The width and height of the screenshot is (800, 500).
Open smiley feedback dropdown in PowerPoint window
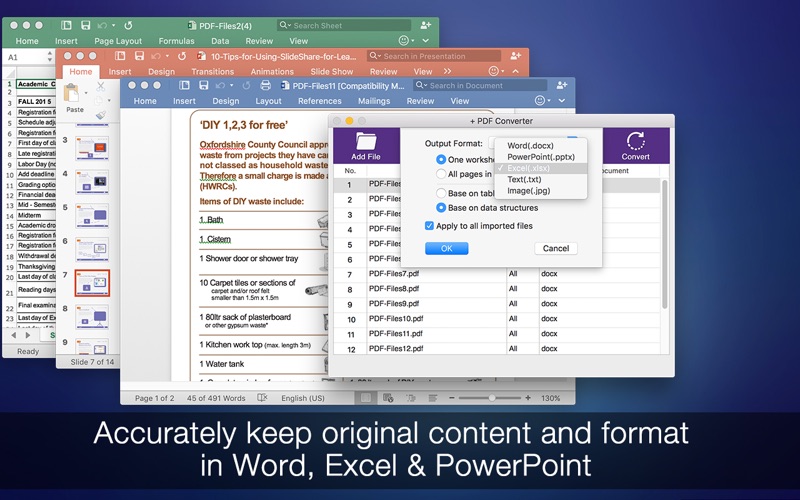(496, 71)
